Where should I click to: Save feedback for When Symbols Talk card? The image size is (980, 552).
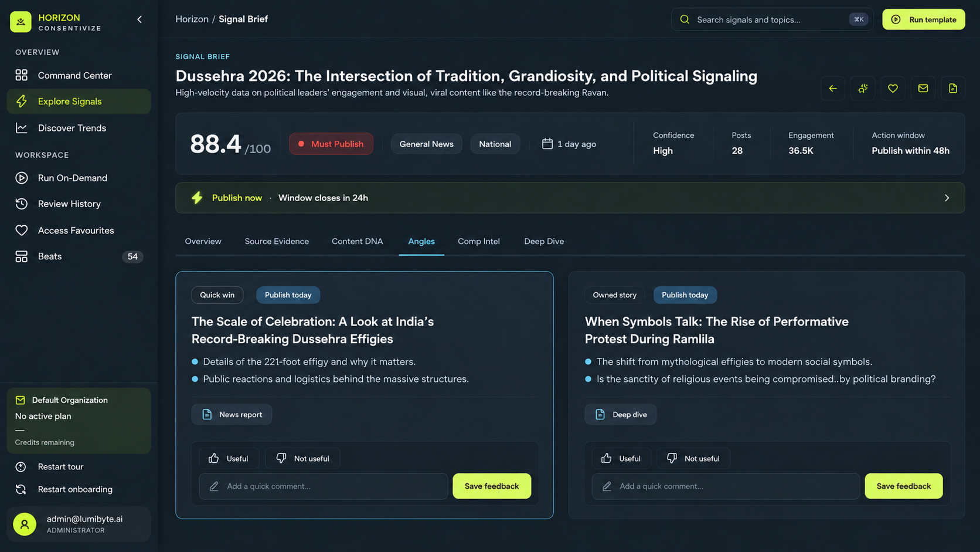904,486
